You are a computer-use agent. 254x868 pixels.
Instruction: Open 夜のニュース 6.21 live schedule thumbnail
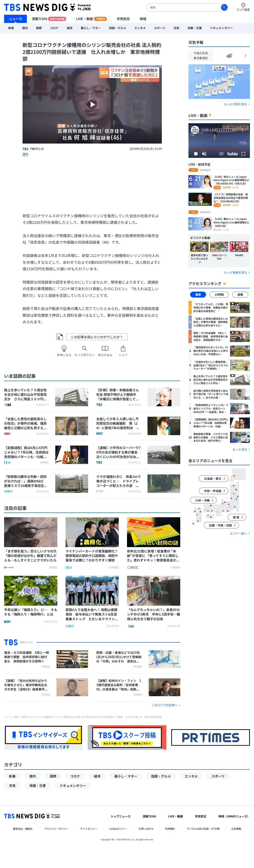(x=200, y=182)
